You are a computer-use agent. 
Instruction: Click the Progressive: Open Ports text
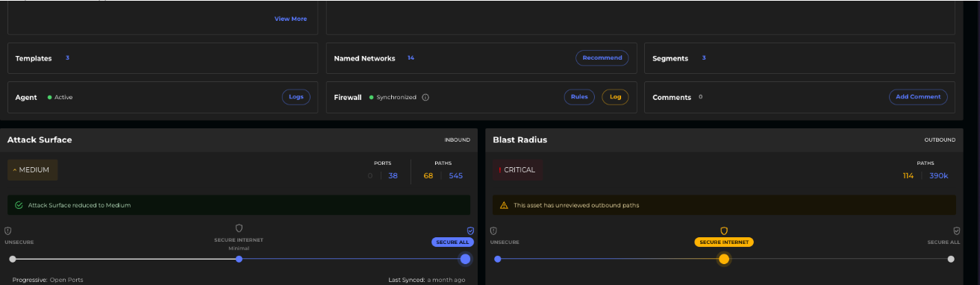tap(48, 280)
